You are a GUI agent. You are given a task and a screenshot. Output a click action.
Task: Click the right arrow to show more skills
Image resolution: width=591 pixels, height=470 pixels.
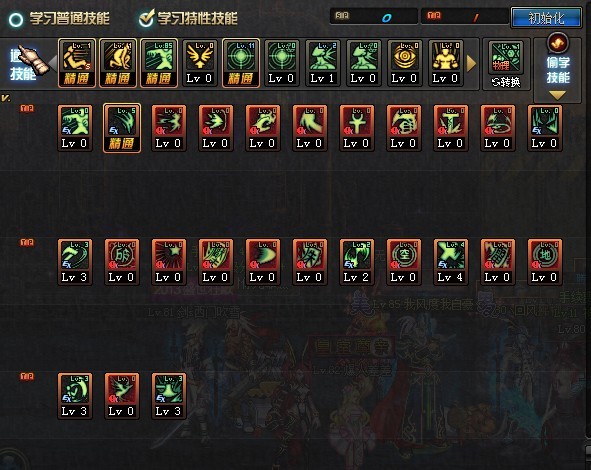click(x=471, y=64)
